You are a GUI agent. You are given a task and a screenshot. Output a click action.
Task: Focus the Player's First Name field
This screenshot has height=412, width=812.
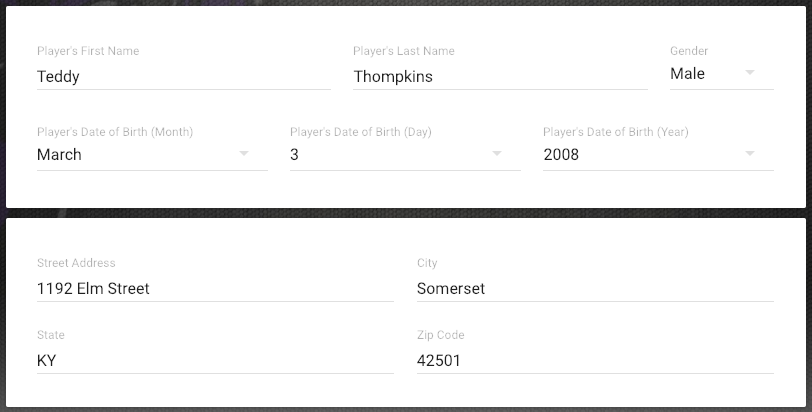point(183,77)
